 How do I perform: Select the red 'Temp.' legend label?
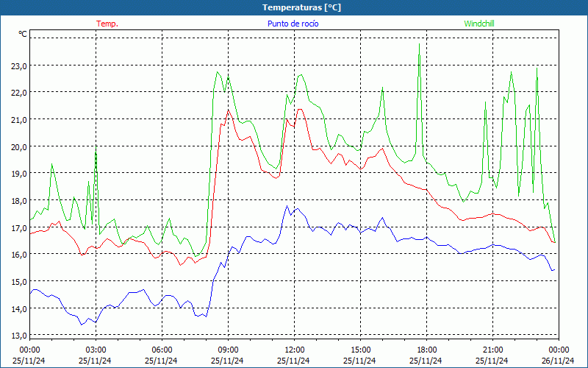(x=107, y=24)
